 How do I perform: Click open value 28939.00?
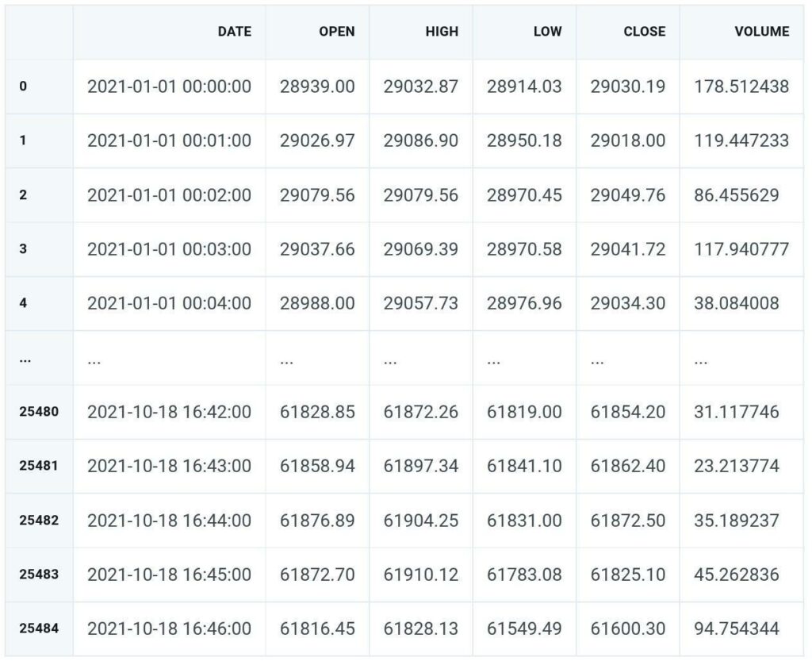coord(317,86)
